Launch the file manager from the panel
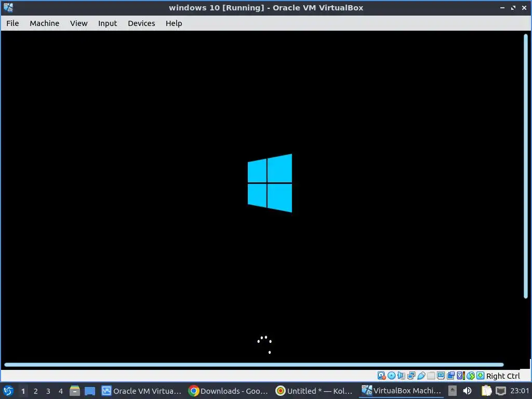532x399 pixels. [x=75, y=391]
